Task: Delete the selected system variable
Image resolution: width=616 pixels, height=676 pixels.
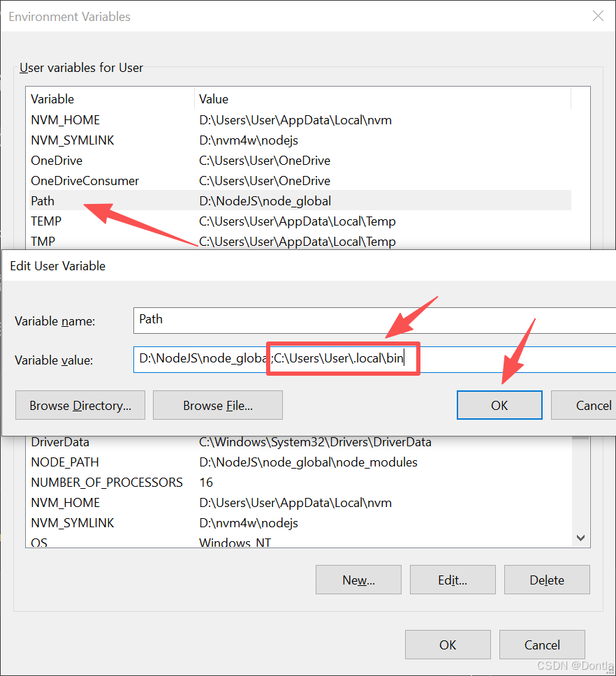Action: point(547,580)
